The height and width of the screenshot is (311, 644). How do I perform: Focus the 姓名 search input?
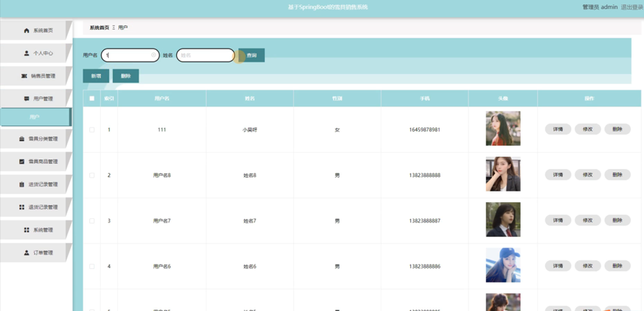point(205,55)
